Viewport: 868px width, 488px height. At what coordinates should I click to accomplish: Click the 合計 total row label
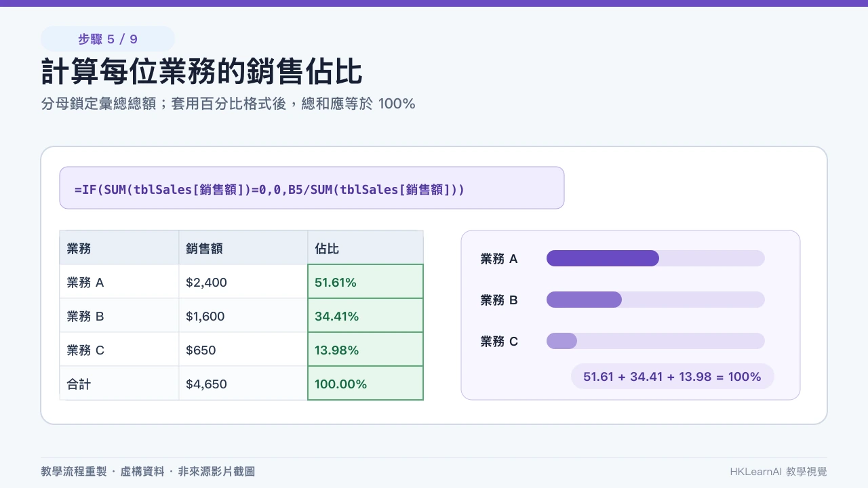119,383
